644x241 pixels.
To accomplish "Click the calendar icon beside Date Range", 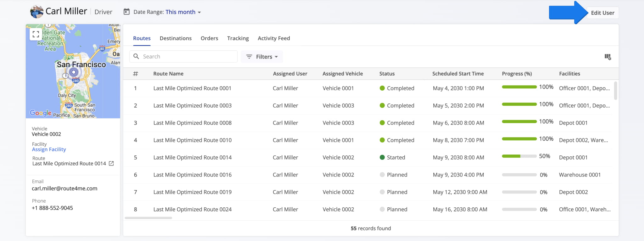I will click(x=126, y=12).
